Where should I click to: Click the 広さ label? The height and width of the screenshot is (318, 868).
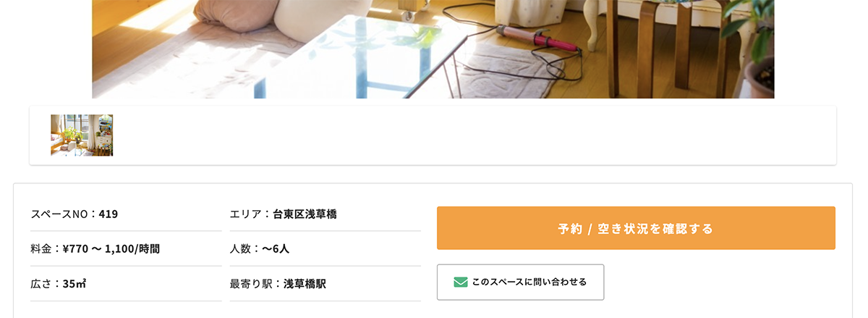(41, 283)
